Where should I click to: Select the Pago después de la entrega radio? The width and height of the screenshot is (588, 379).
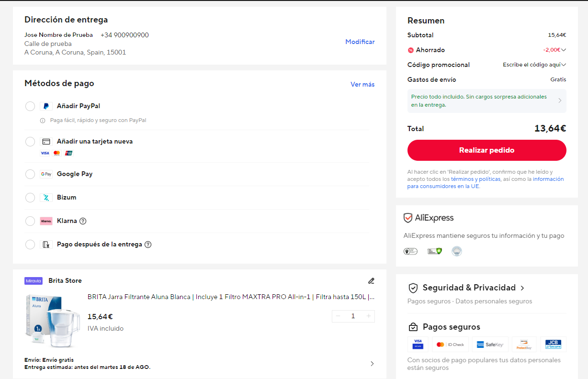pyautogui.click(x=30, y=245)
